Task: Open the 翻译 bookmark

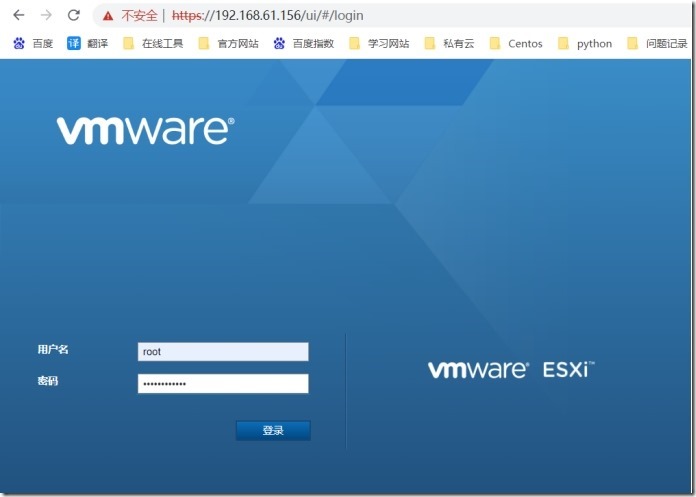Action: 87,43
